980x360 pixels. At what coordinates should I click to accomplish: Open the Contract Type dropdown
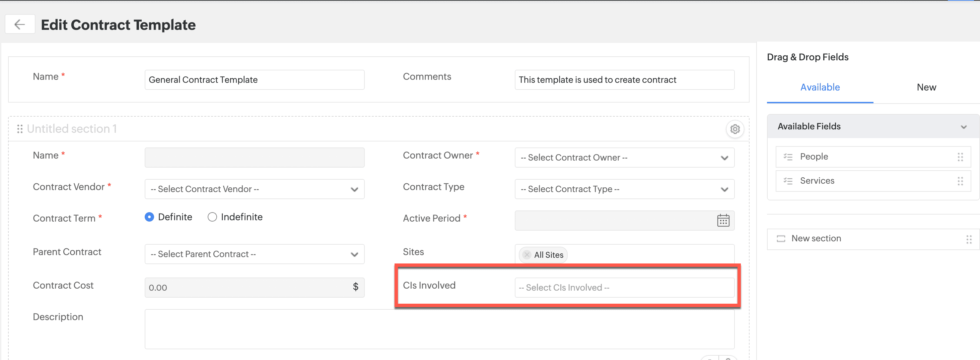pyautogui.click(x=624, y=189)
